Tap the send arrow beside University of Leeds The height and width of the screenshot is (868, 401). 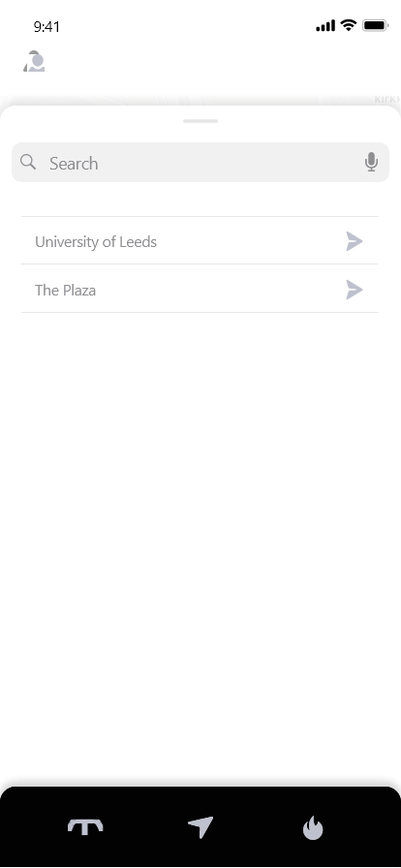[355, 241]
